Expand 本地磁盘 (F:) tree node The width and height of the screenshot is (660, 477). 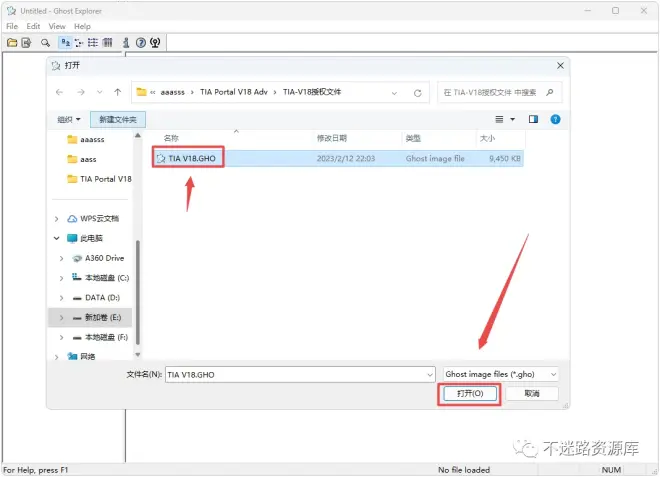point(61,337)
